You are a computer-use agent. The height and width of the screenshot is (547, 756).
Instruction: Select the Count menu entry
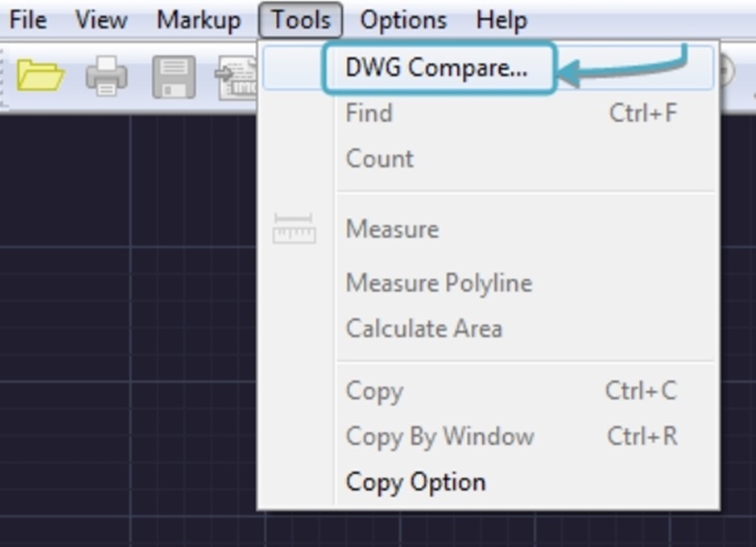(x=379, y=158)
